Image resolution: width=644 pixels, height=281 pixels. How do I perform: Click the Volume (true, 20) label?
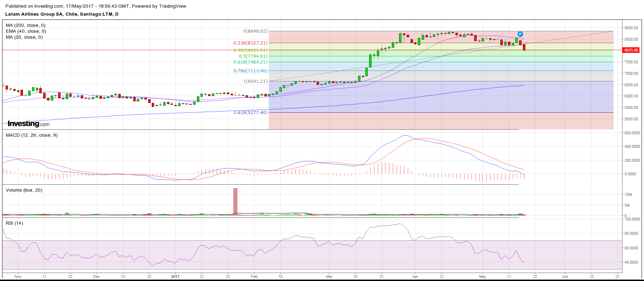pos(24,190)
